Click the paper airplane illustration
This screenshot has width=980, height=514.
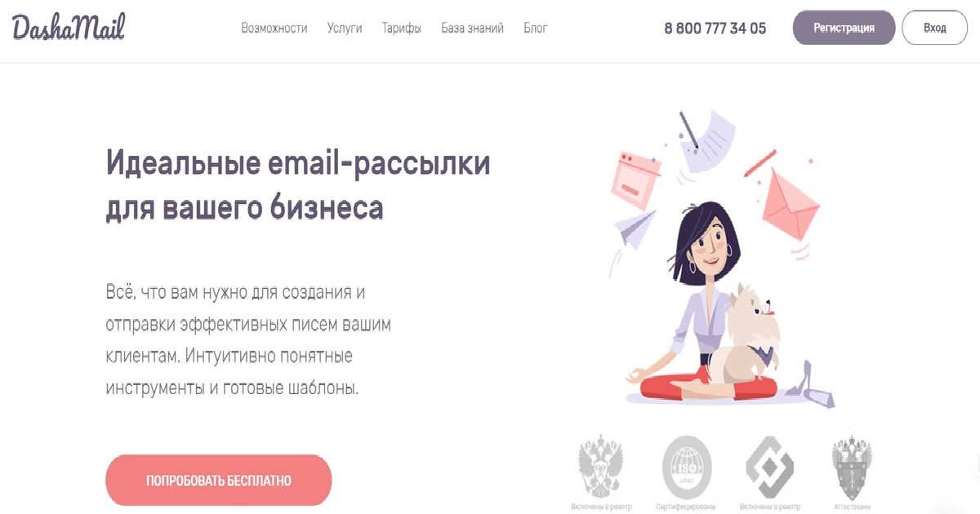[x=637, y=227]
